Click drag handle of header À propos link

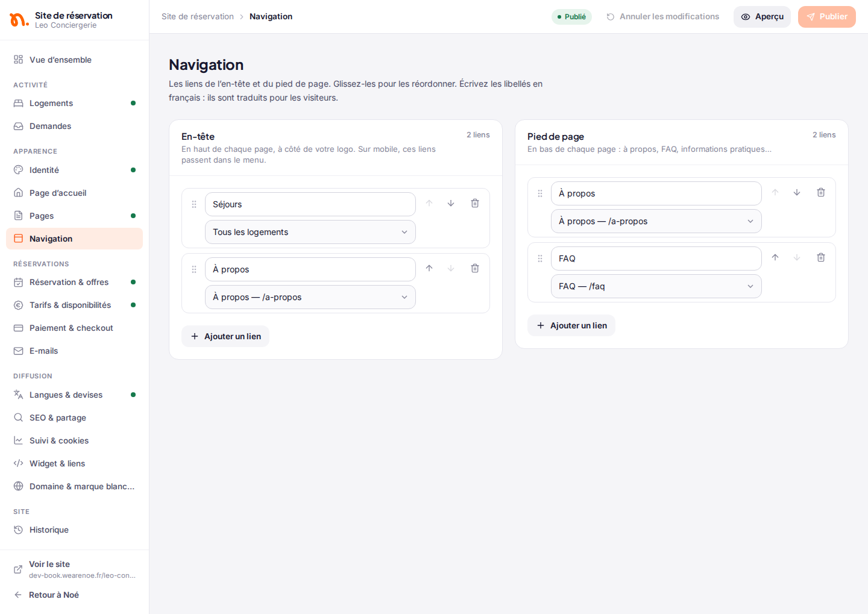click(x=194, y=269)
